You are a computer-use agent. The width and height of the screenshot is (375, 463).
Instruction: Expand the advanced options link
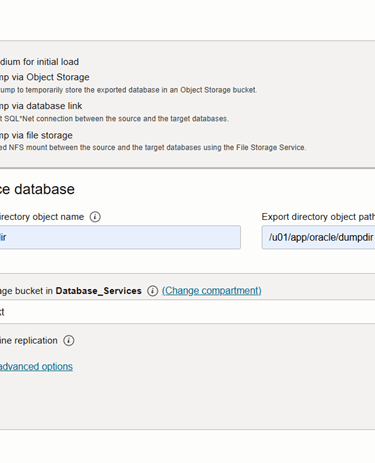pos(36,367)
